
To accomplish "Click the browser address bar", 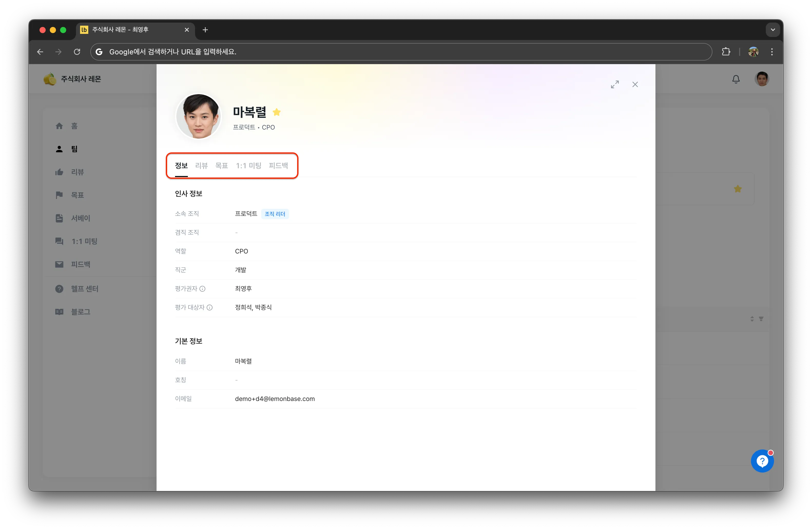I will [x=401, y=52].
